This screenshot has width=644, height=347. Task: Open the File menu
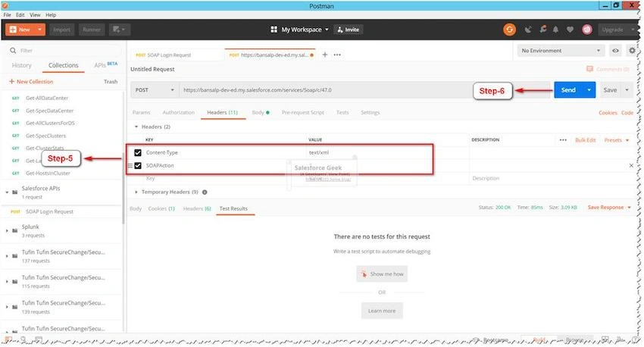pos(7,15)
